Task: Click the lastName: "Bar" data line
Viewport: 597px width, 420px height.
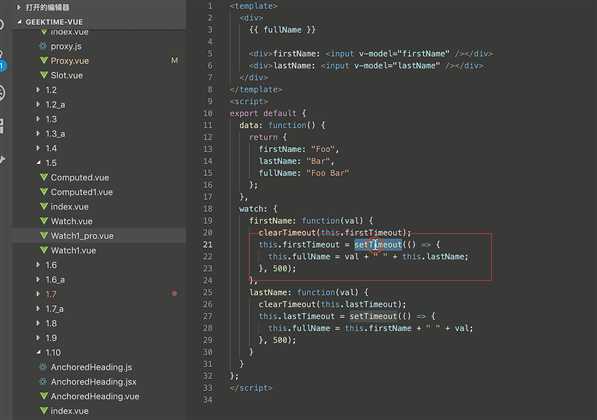Action: pos(296,161)
